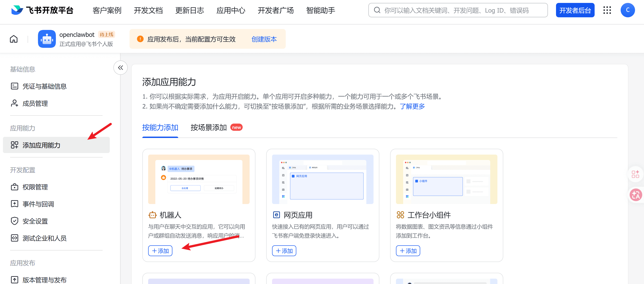The height and width of the screenshot is (284, 644).
Task: Open the nine-dot app grid menu
Action: (607, 10)
